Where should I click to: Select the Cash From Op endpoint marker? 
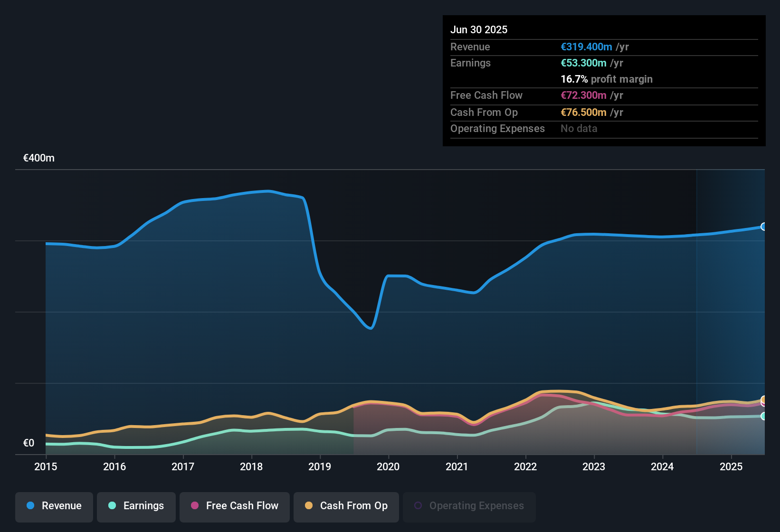pos(764,399)
